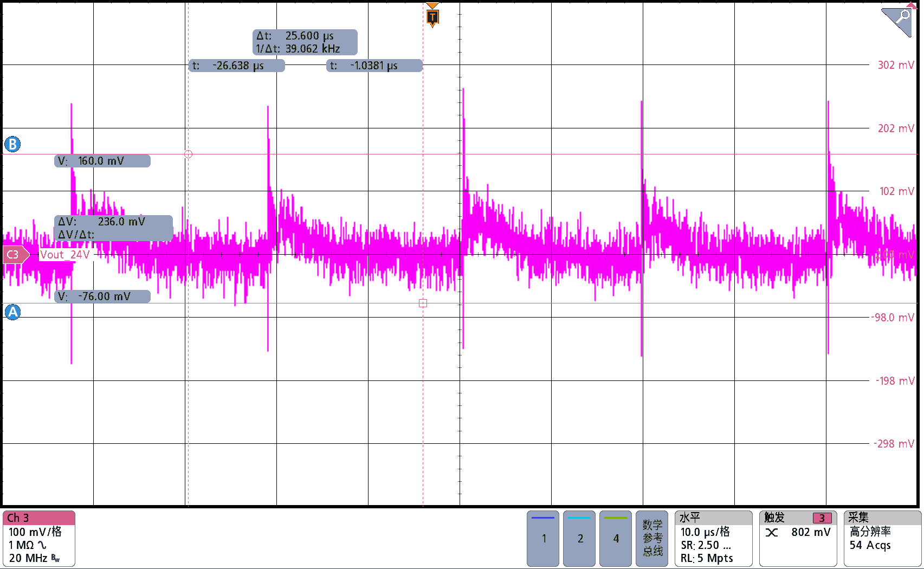
Task: Select the C3 channel ground marker
Action: point(16,255)
